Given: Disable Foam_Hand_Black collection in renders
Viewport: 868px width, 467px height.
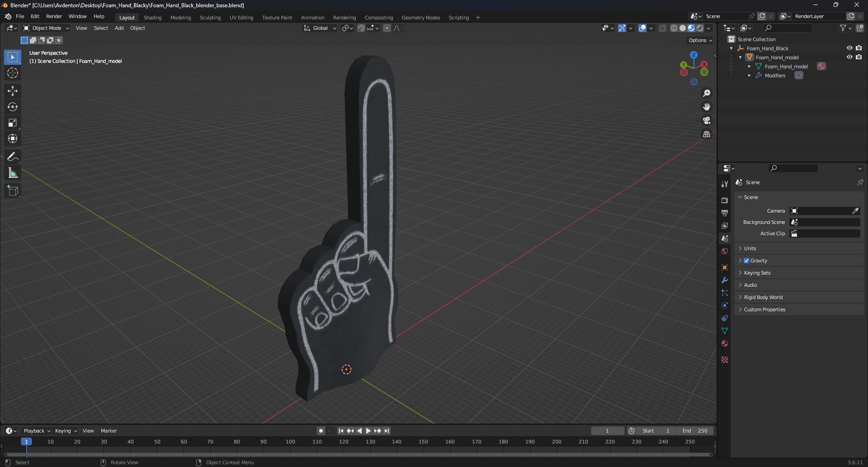Looking at the screenshot, I should tap(859, 48).
